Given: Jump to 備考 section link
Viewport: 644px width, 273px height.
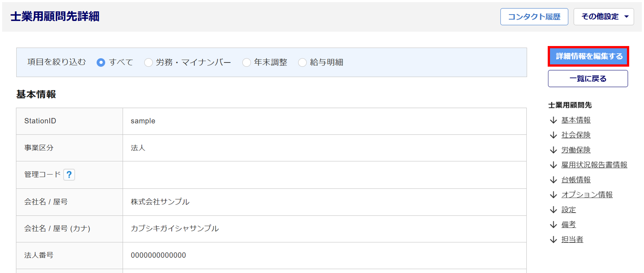Looking at the screenshot, I should (568, 225).
